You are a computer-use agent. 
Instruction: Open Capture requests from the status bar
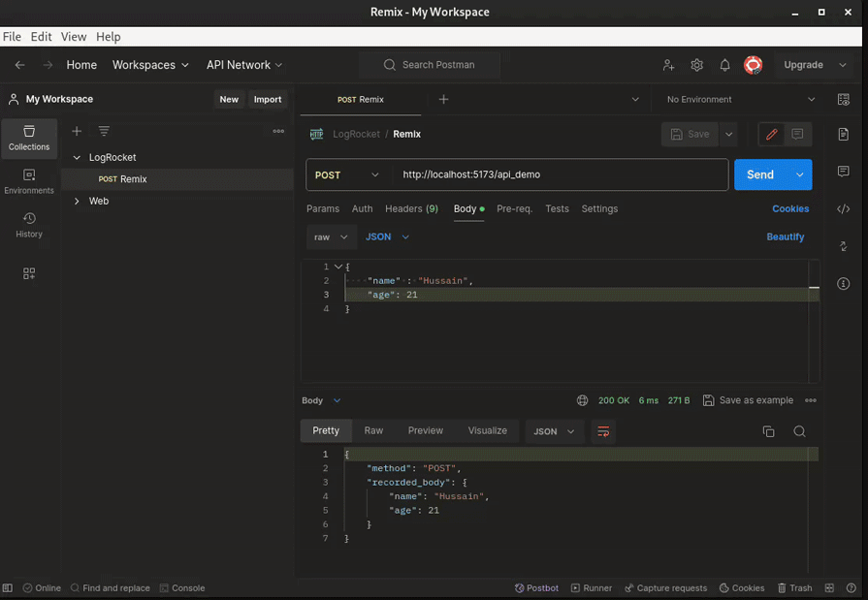(664, 587)
